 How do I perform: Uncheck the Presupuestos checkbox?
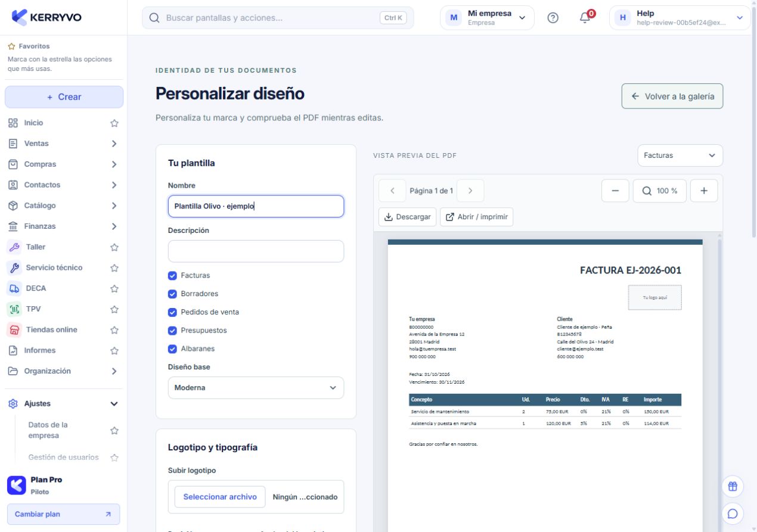tap(172, 331)
